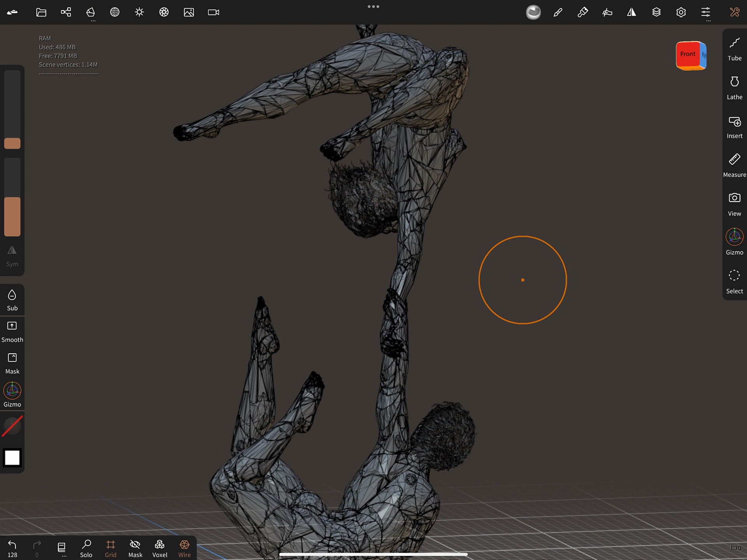Open the Voxel remesh menu
747x560 pixels.
tap(160, 548)
